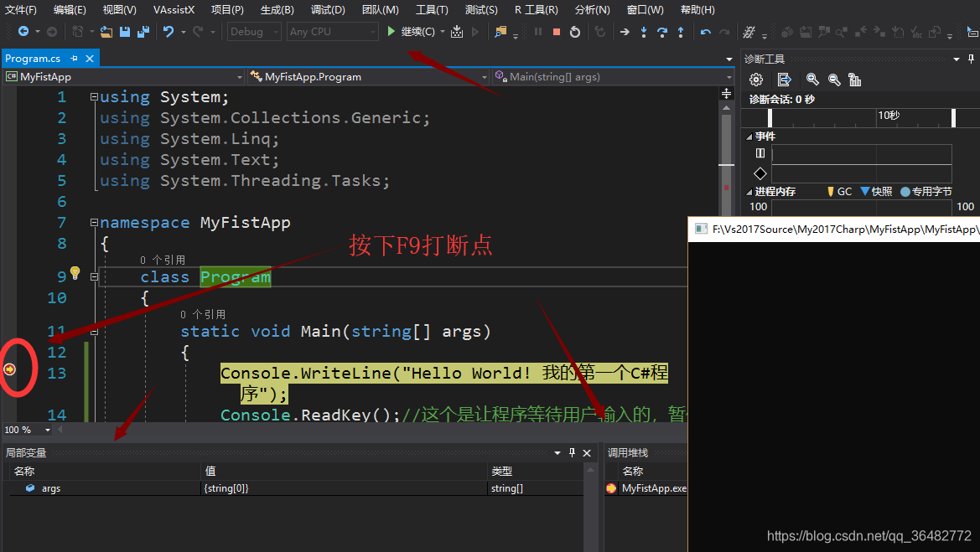Collapse the 事件 events section
980x552 pixels.
(749, 137)
